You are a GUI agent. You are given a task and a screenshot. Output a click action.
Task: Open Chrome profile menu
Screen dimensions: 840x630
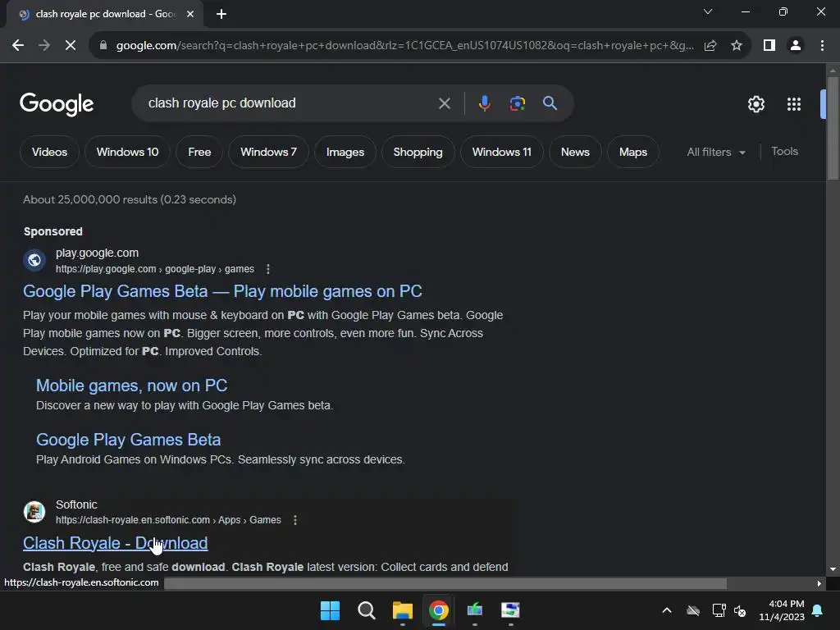[x=796, y=46]
